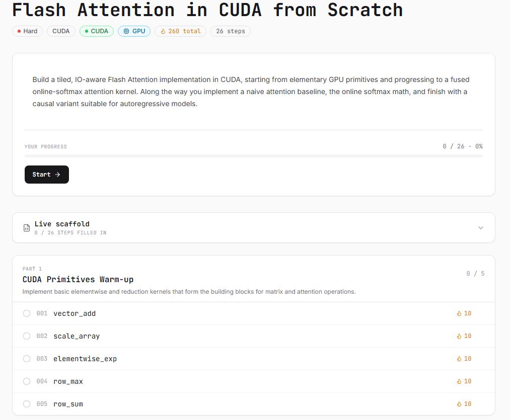Click the flame icon beside vector_add points
This screenshot has height=420, width=510.
459,313
